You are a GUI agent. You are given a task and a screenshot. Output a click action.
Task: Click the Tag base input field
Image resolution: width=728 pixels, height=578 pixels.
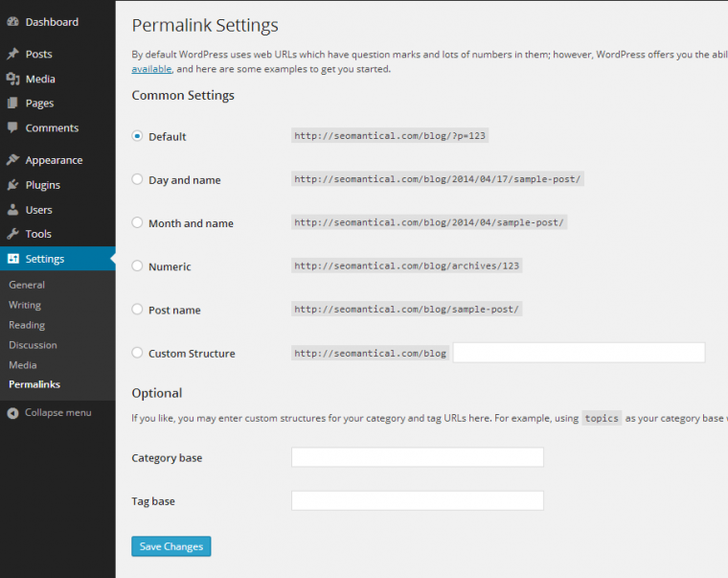(418, 500)
